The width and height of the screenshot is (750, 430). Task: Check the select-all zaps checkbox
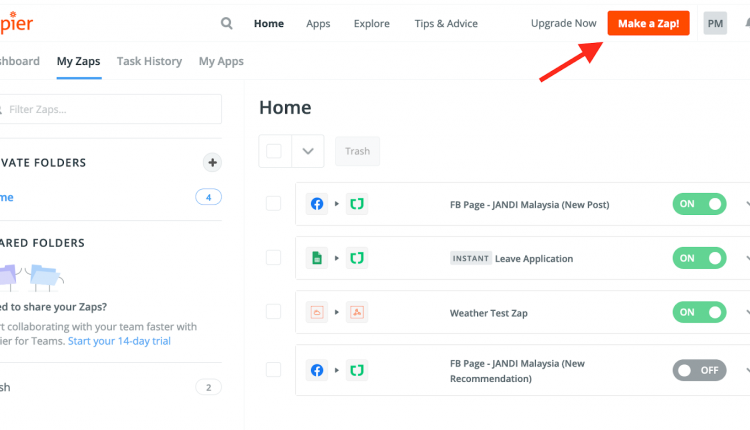tap(274, 151)
